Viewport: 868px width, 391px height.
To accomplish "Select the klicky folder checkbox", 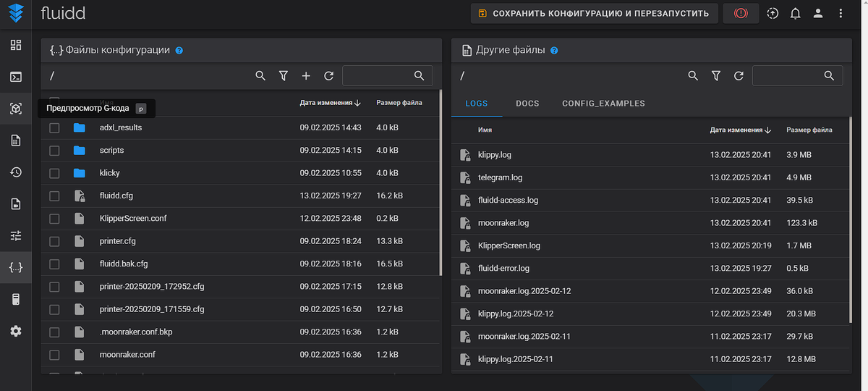I will 54,173.
